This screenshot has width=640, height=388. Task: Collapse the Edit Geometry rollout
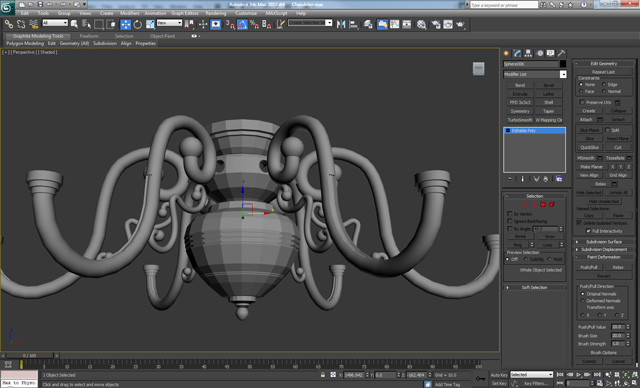tap(604, 63)
